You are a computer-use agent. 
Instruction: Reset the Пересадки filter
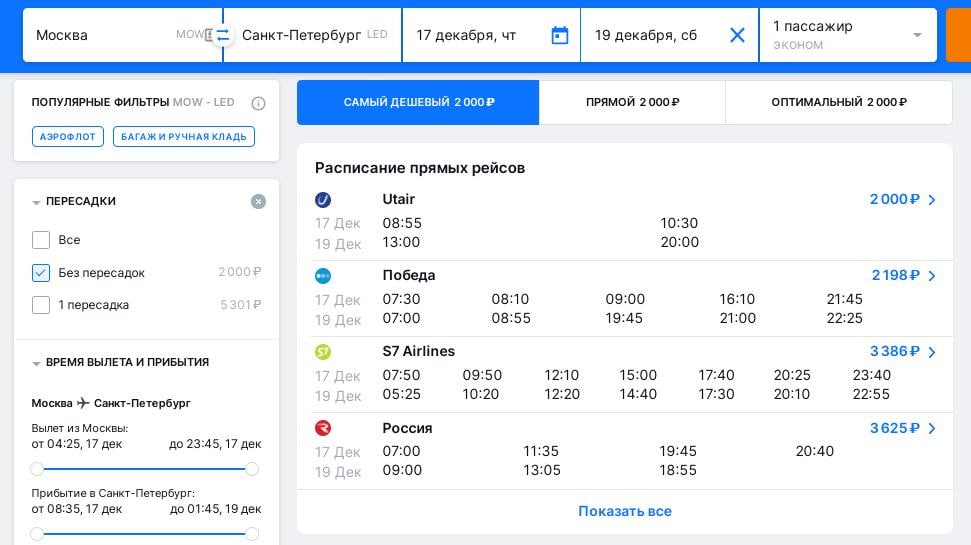[258, 201]
